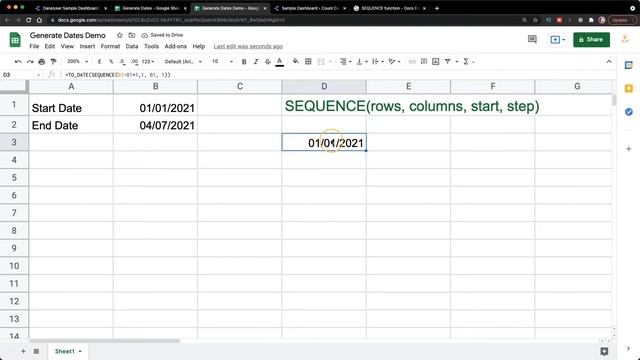640x360 pixels.
Task: Click the Add sheet plus button
Action: 23,351
